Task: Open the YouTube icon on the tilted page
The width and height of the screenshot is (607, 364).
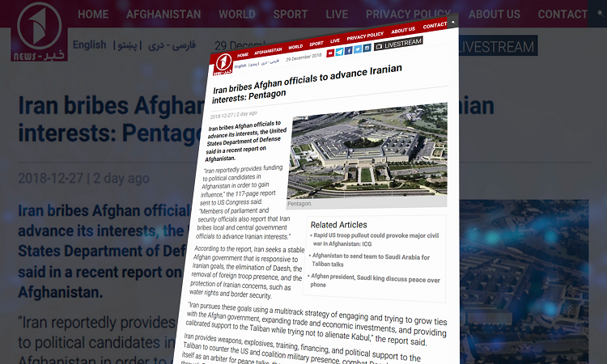Action: [x=330, y=53]
